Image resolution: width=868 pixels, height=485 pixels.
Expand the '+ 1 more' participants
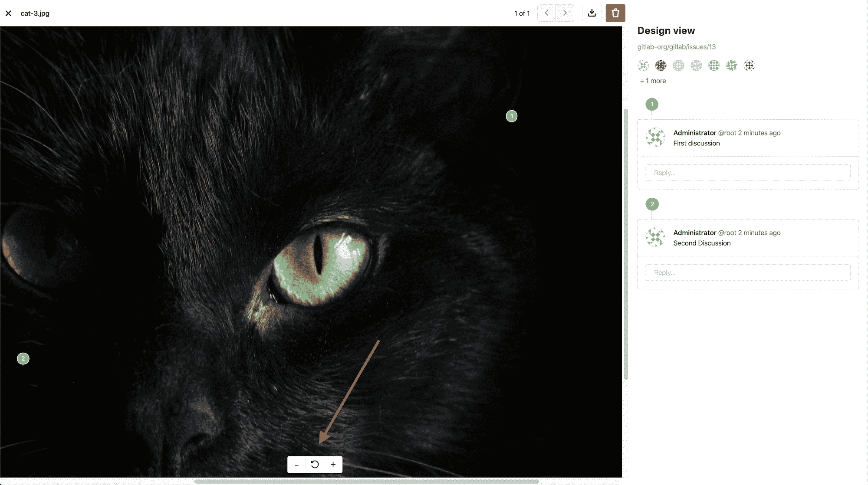click(x=653, y=81)
